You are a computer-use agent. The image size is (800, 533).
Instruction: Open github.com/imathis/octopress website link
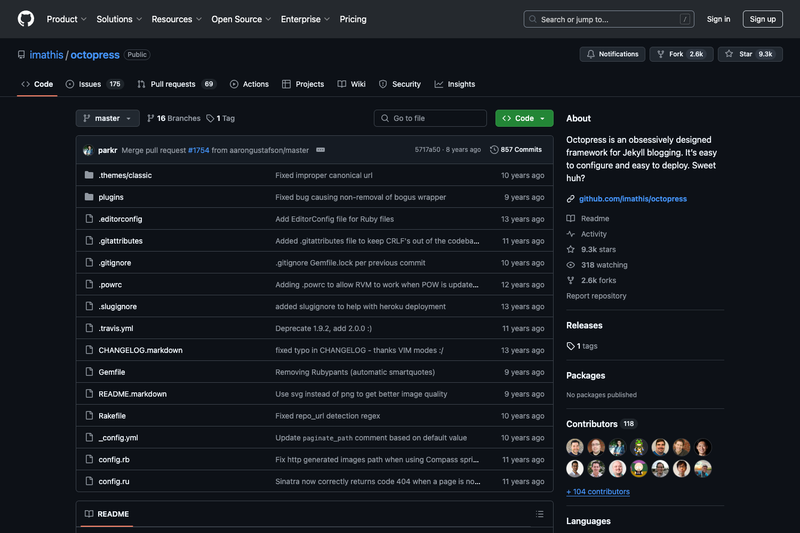(x=633, y=199)
